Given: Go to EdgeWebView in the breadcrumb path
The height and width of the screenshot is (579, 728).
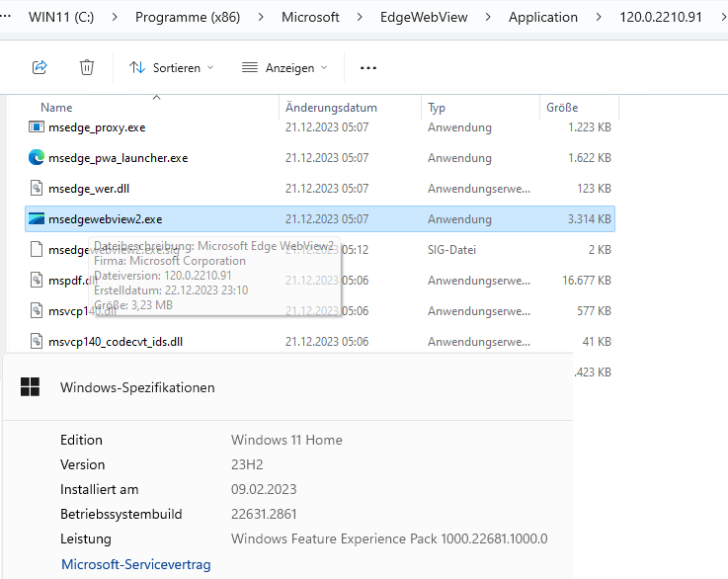Looking at the screenshot, I should tap(424, 17).
